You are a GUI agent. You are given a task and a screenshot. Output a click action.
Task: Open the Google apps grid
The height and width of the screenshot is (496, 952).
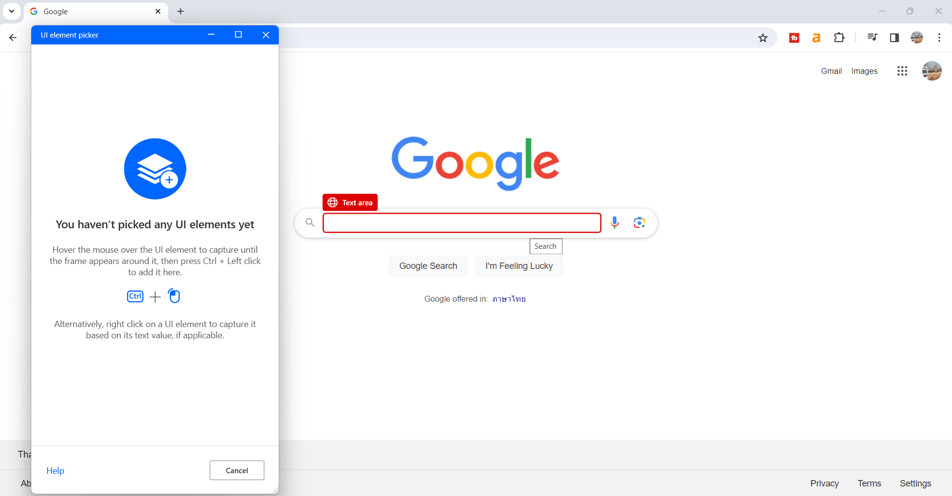[x=902, y=71]
